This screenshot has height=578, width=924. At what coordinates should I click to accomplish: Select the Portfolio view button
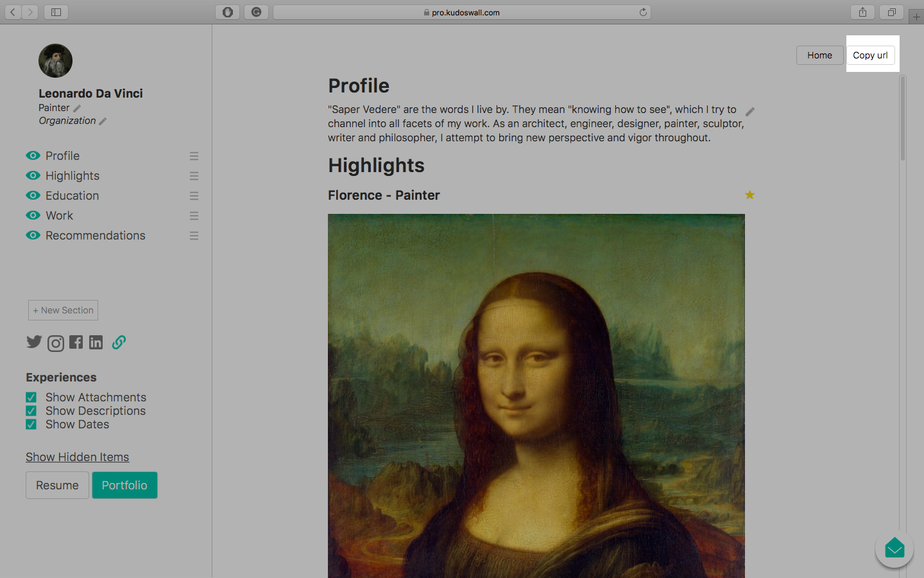(x=124, y=485)
